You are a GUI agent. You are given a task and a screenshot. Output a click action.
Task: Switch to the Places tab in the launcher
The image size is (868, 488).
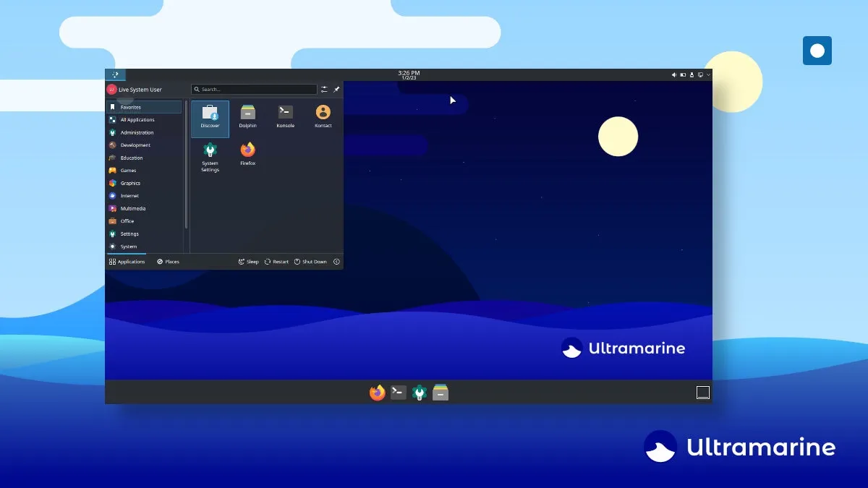click(169, 262)
